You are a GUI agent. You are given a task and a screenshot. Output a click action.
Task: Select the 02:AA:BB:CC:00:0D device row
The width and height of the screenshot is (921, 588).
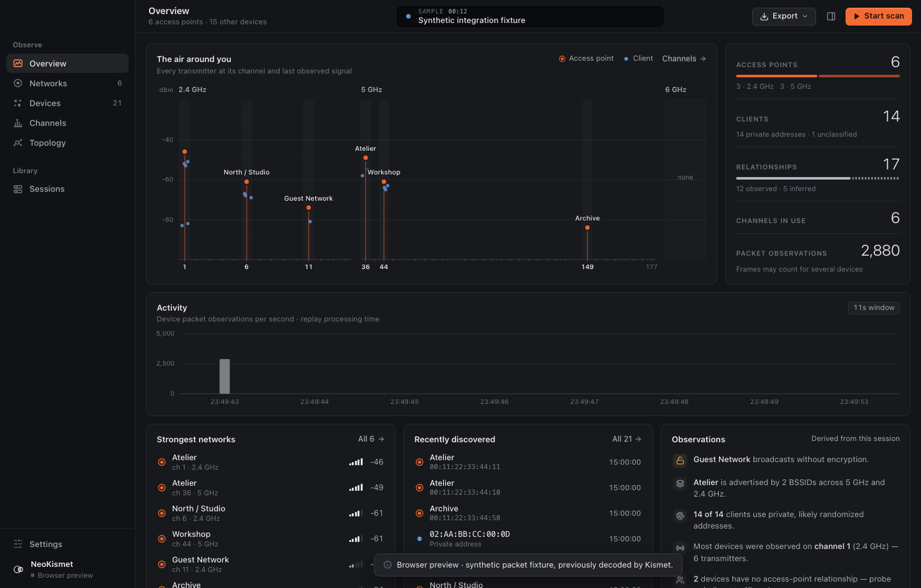point(528,539)
